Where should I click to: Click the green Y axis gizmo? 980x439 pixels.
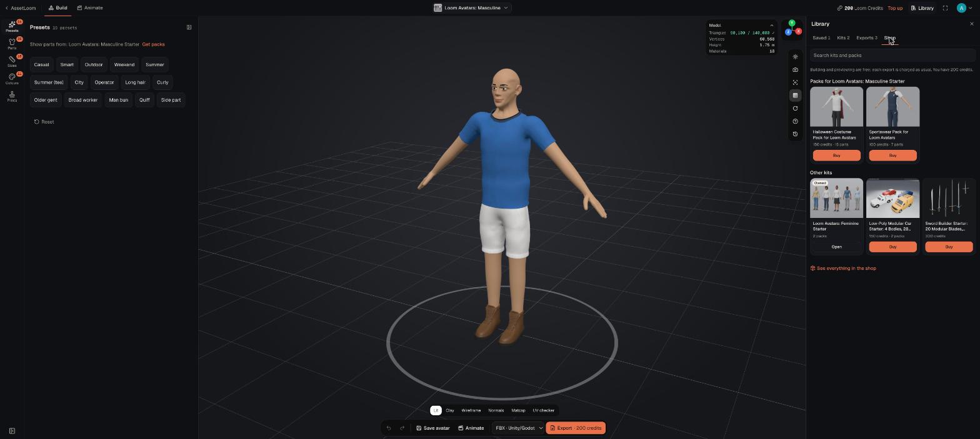792,24
